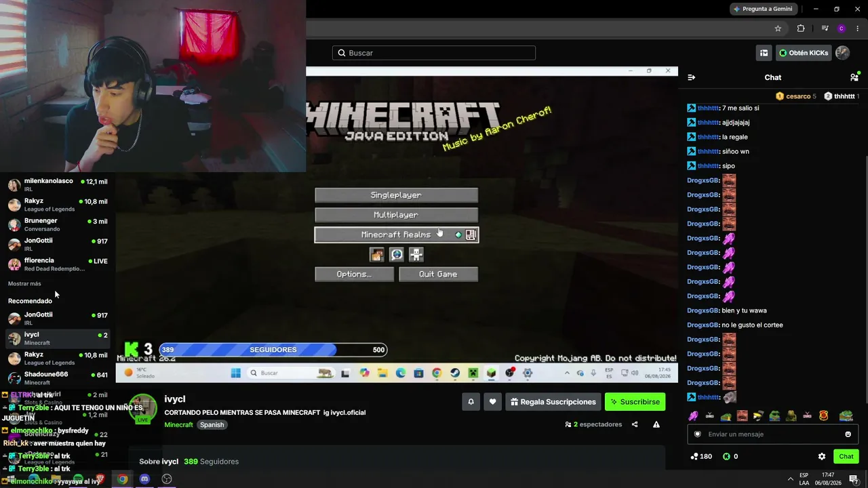This screenshot has height=488, width=868.
Task: Open Shadoune666's Minecraft channel in Recomendado
Action: pyautogui.click(x=58, y=378)
